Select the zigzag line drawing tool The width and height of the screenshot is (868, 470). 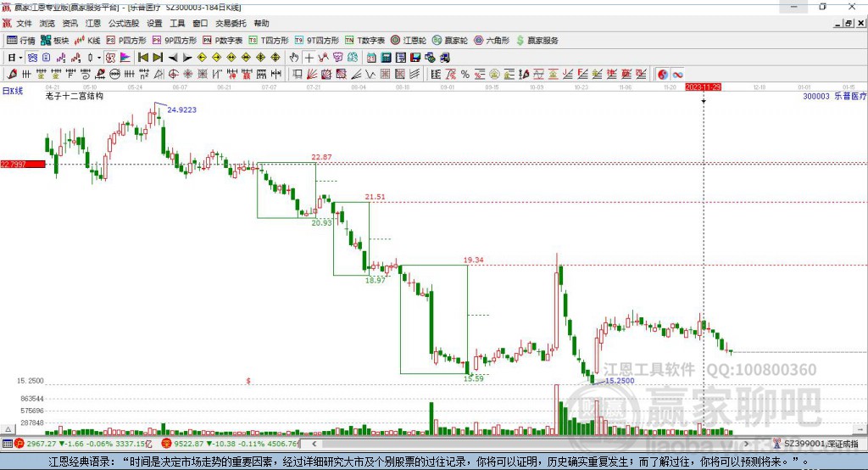323,58
